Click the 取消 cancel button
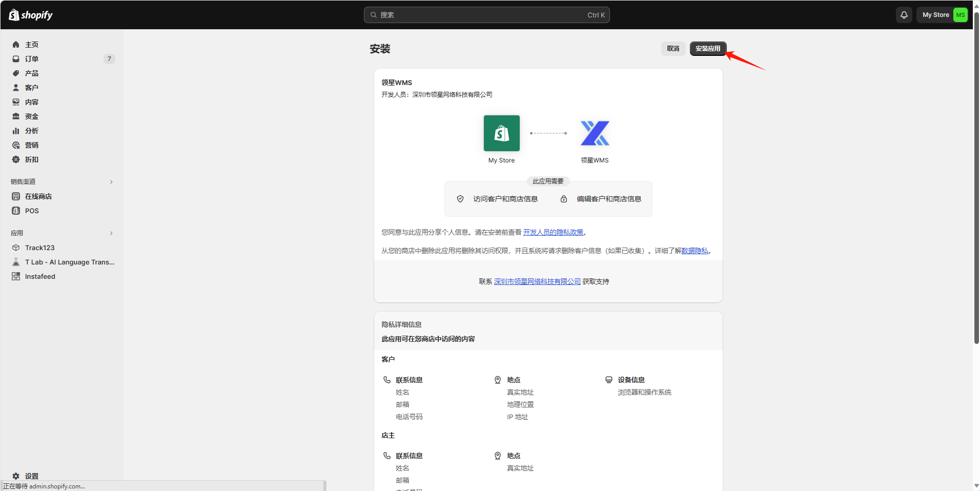Viewport: 980px width, 491px height. coord(673,49)
